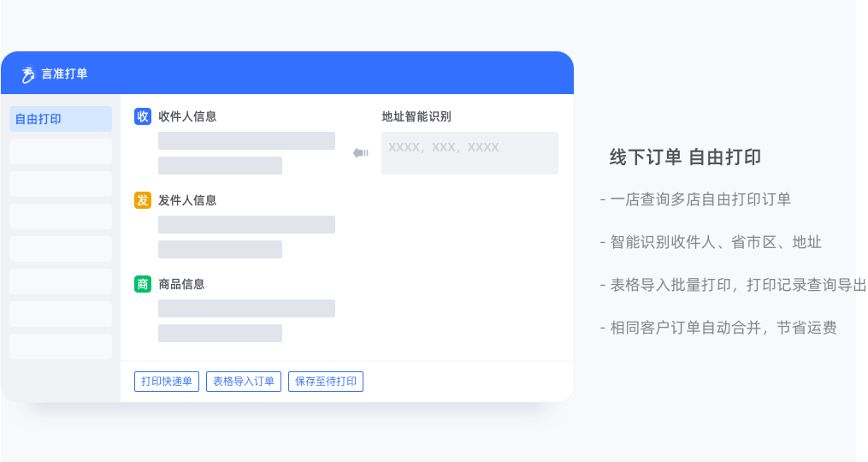This screenshot has height=462, width=868.
Task: Click the 保存至待打印 button
Action: click(x=326, y=381)
